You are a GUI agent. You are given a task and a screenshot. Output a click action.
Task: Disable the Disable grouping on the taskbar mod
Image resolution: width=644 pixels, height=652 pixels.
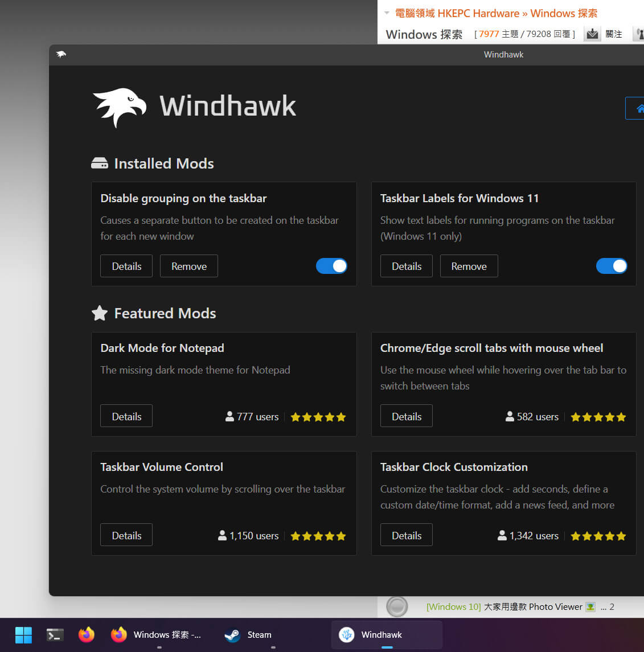pyautogui.click(x=331, y=266)
